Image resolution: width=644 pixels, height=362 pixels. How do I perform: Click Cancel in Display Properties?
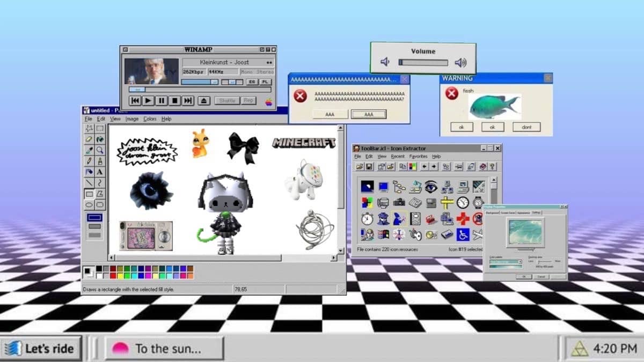541,277
